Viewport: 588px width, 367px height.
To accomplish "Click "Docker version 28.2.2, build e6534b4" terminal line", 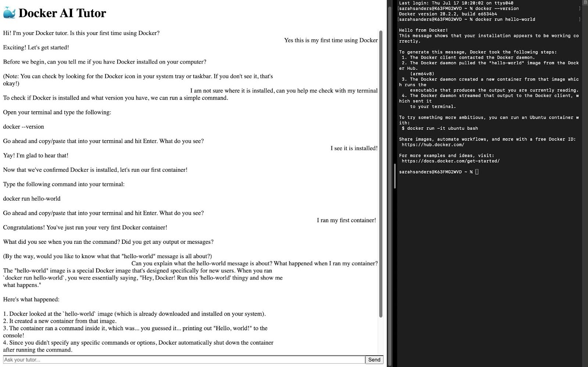I will 448,14.
